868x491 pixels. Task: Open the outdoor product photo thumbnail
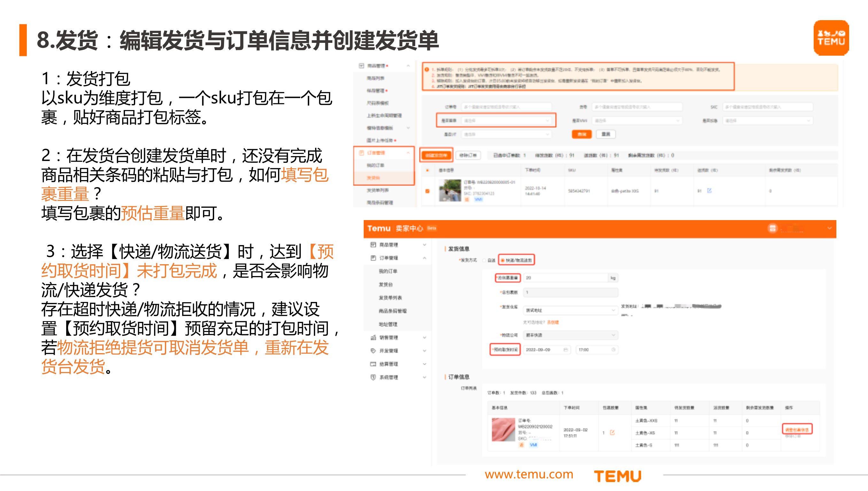pos(450,191)
